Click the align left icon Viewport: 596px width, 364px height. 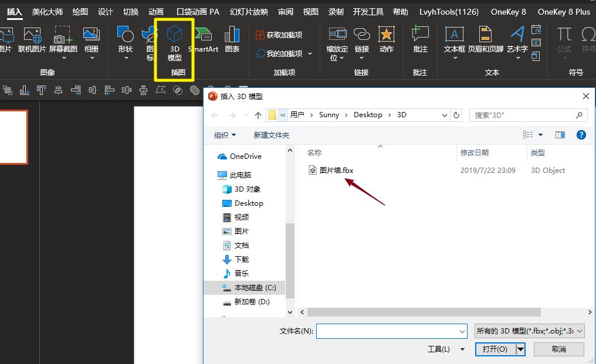[110, 90]
